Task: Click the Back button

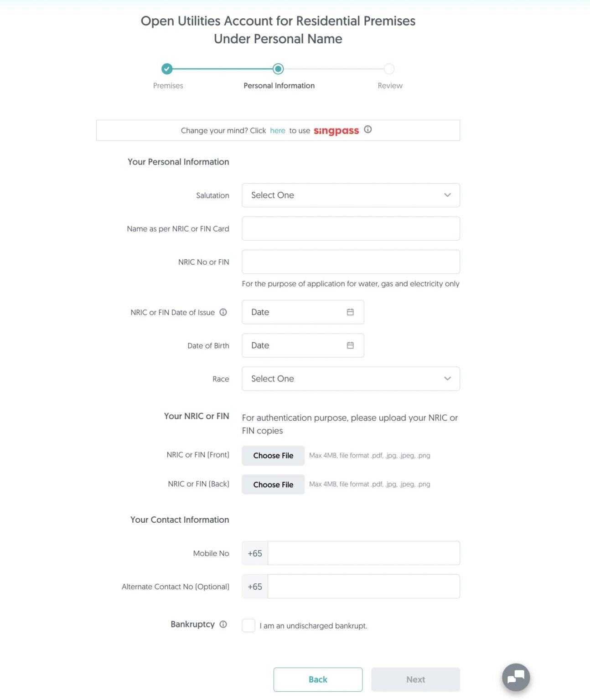Action: 318,679
